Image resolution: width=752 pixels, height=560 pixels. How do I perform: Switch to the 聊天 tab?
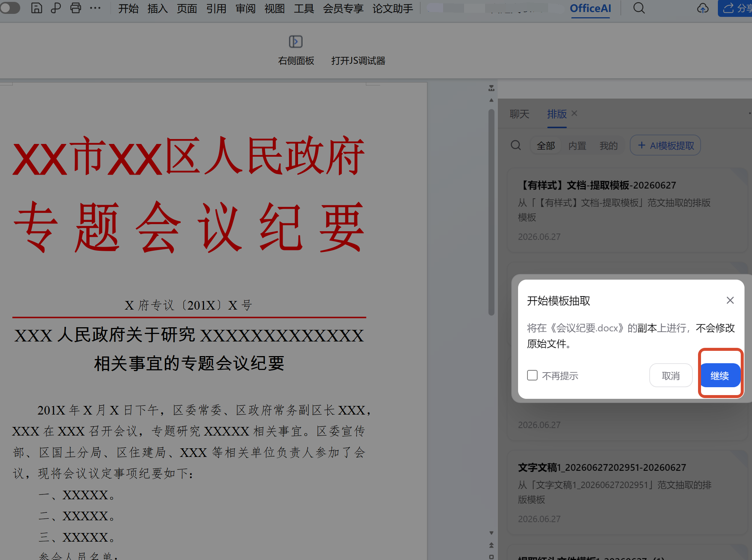point(519,114)
